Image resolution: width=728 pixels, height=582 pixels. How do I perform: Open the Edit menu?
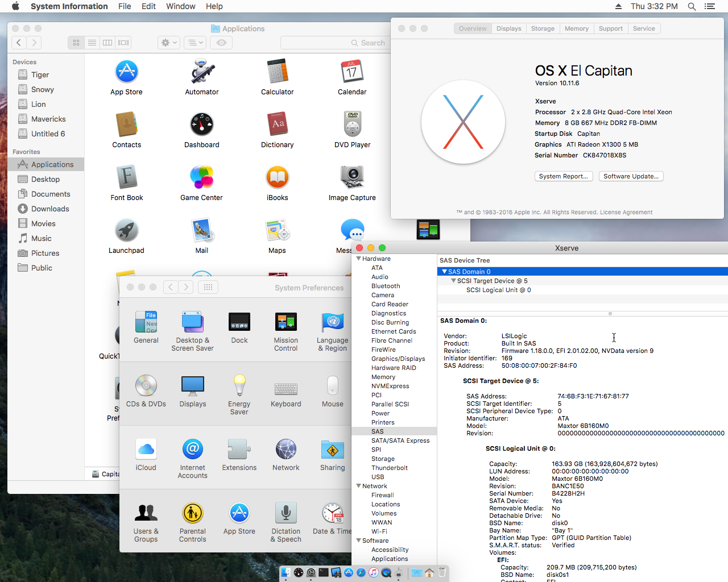[x=148, y=6]
